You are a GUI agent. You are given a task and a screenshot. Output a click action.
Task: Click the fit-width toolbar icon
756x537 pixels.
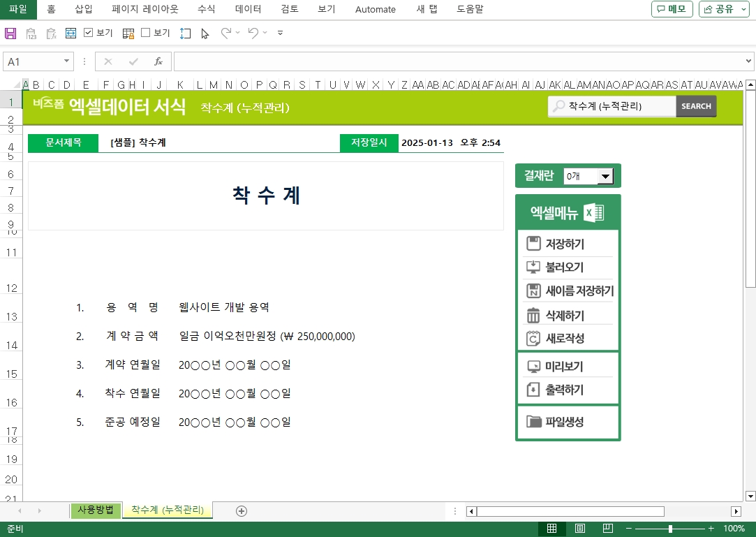71,33
